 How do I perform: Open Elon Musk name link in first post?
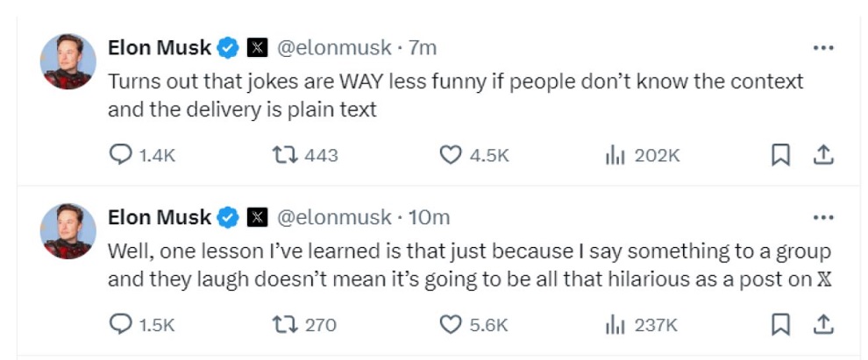pos(160,48)
